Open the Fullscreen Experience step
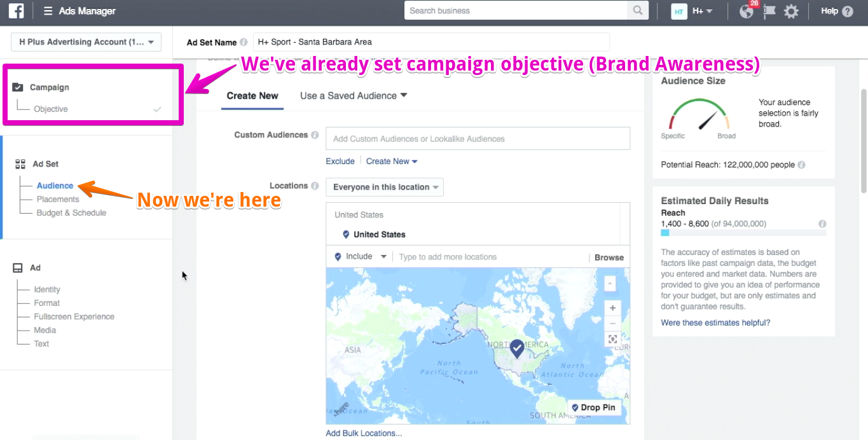The image size is (868, 440). pos(74,317)
